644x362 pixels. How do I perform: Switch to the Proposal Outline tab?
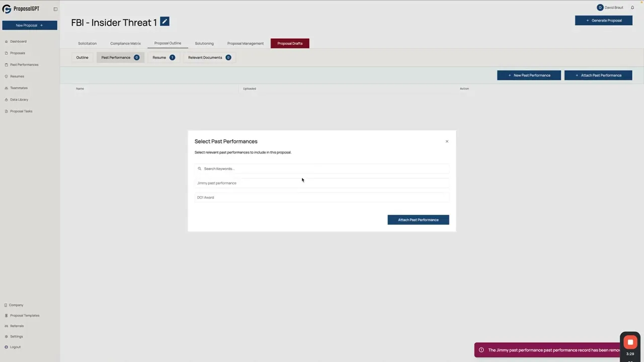pyautogui.click(x=168, y=43)
